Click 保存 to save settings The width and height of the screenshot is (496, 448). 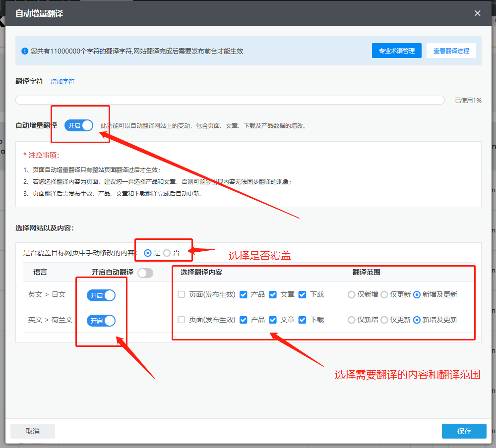[464, 431]
